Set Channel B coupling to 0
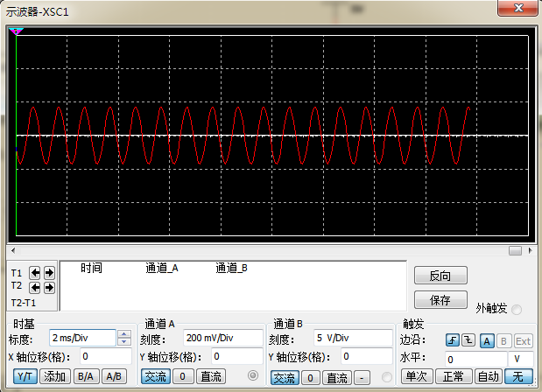The height and width of the screenshot is (392, 542). click(310, 378)
